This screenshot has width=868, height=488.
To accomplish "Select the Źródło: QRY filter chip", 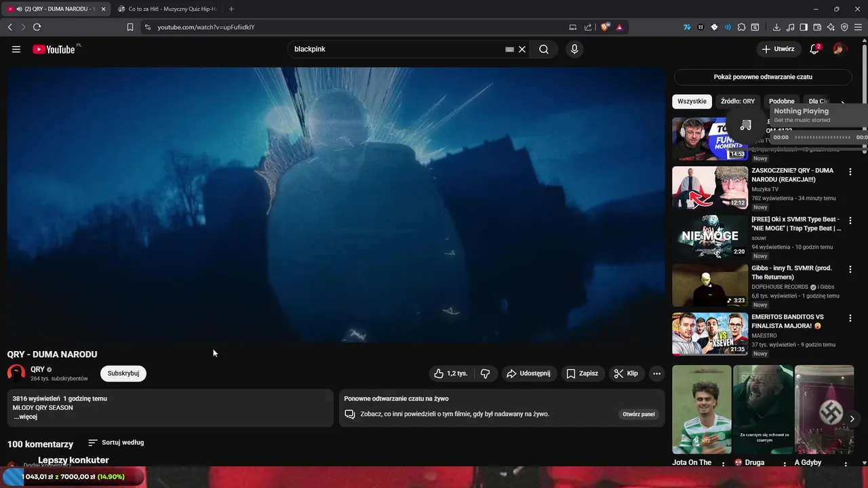I will click(738, 101).
